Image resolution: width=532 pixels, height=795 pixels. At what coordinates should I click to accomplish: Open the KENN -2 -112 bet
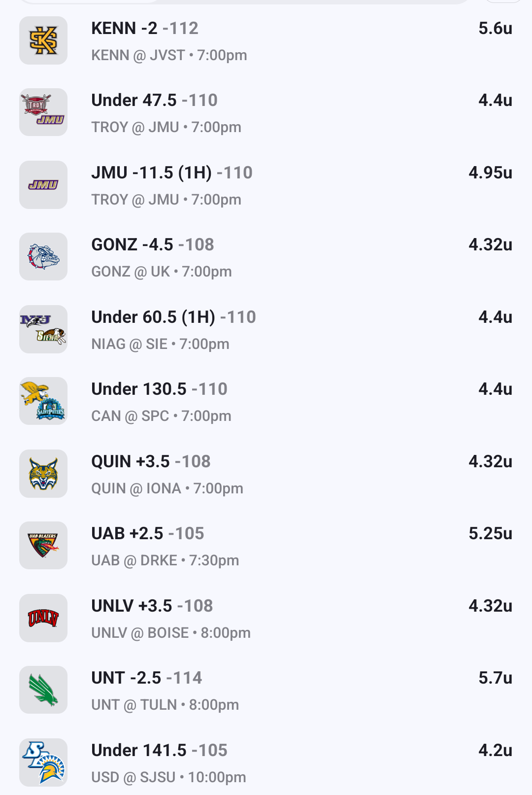coord(145,29)
